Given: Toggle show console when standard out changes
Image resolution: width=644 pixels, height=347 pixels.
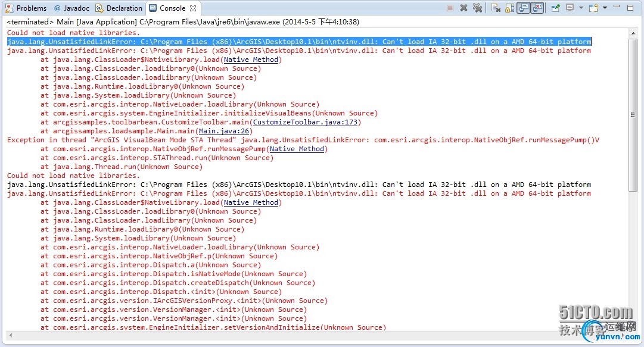Looking at the screenshot, I should (x=523, y=8).
